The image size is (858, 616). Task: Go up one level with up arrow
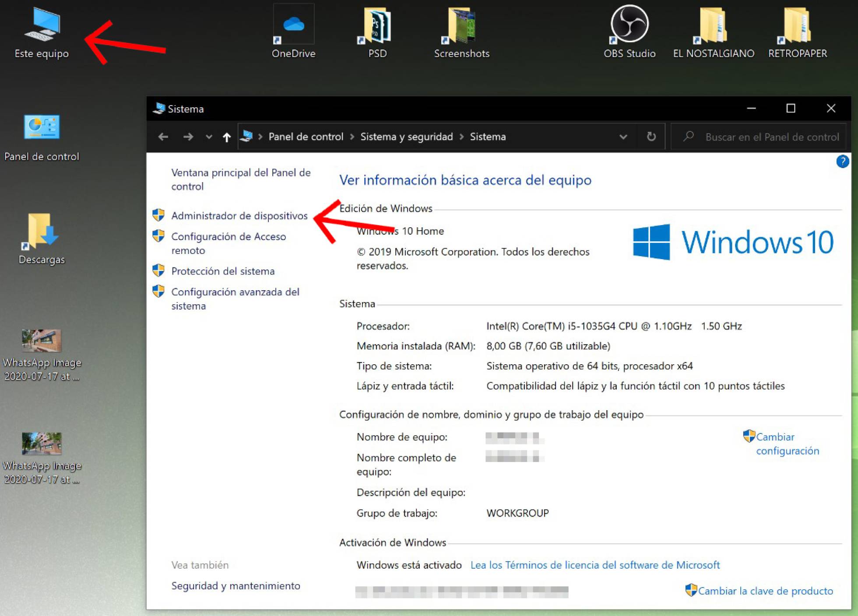(226, 137)
